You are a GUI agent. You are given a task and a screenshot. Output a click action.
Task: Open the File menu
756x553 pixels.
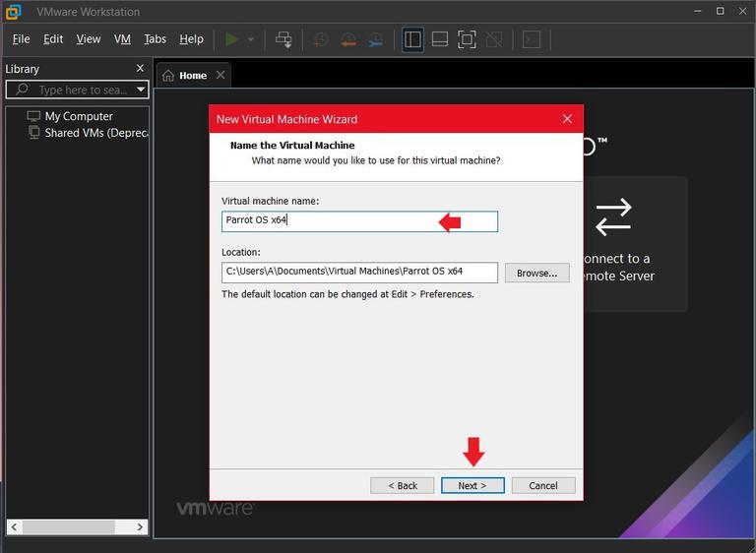tap(22, 39)
